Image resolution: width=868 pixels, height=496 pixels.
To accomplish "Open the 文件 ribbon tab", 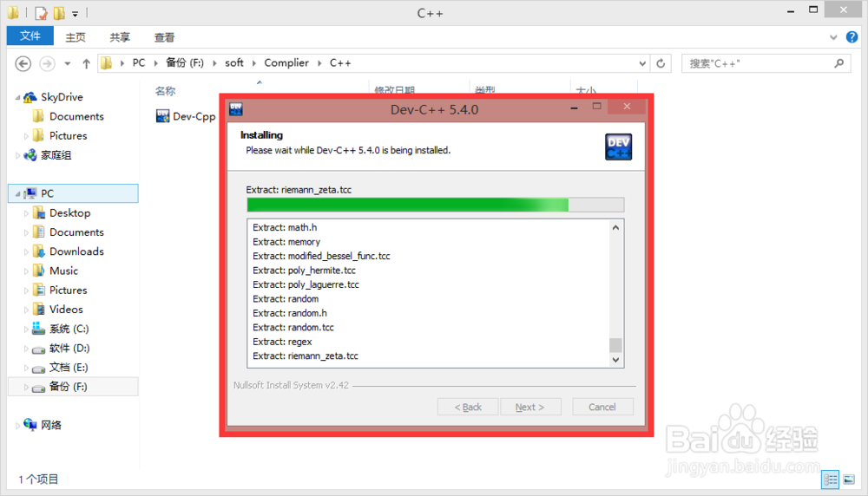I will 30,36.
